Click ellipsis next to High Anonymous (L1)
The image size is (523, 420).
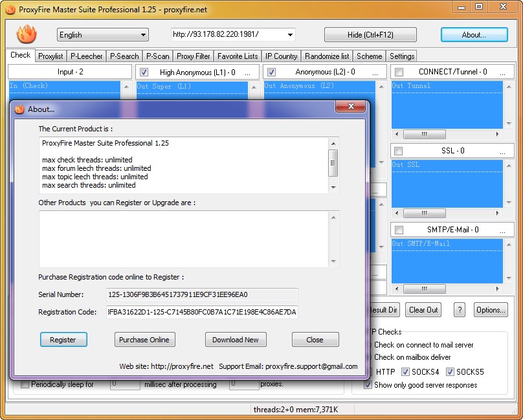click(x=247, y=73)
